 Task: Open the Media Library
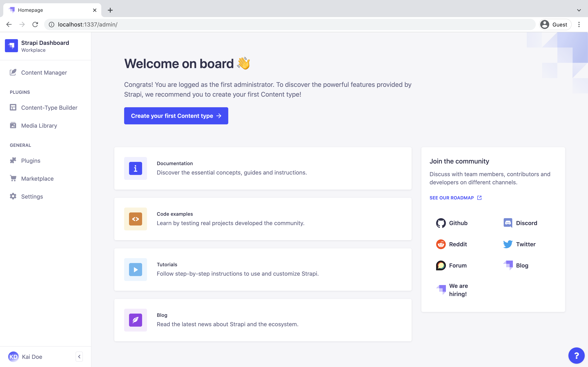(39, 125)
